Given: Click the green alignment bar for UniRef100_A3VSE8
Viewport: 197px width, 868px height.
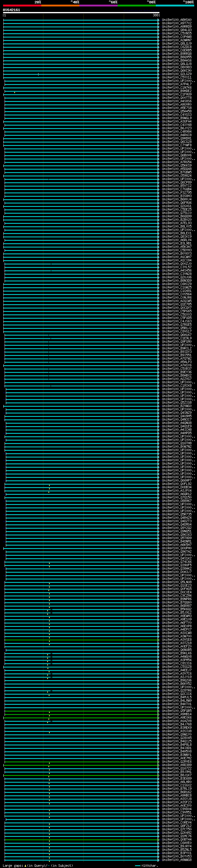Looking at the screenshot, I should tap(82, 640).
